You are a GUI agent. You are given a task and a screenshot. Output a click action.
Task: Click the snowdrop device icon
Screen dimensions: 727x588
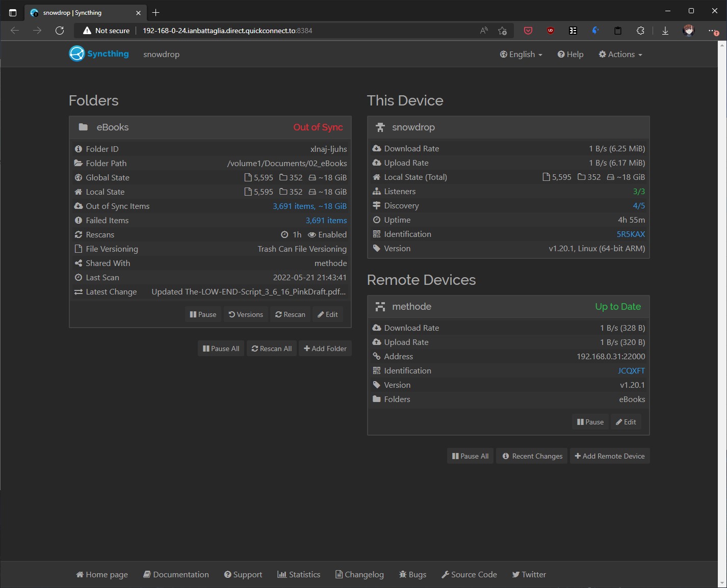click(x=380, y=127)
